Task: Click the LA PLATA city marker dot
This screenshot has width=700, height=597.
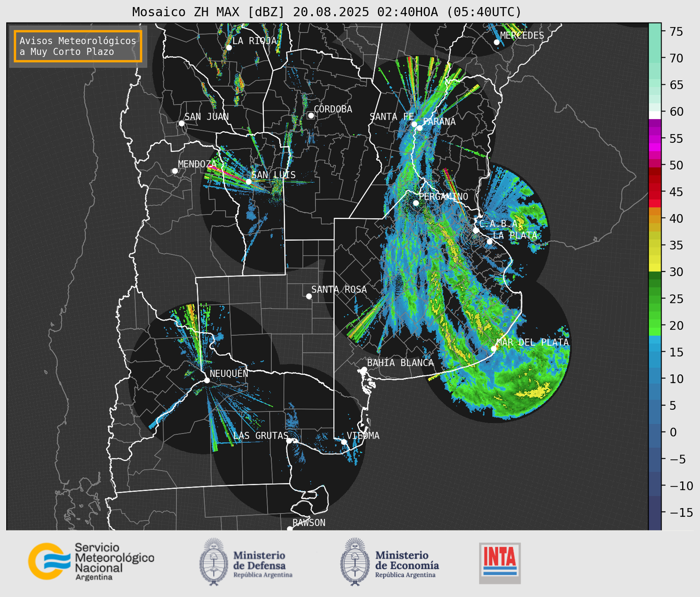Action: (x=490, y=242)
